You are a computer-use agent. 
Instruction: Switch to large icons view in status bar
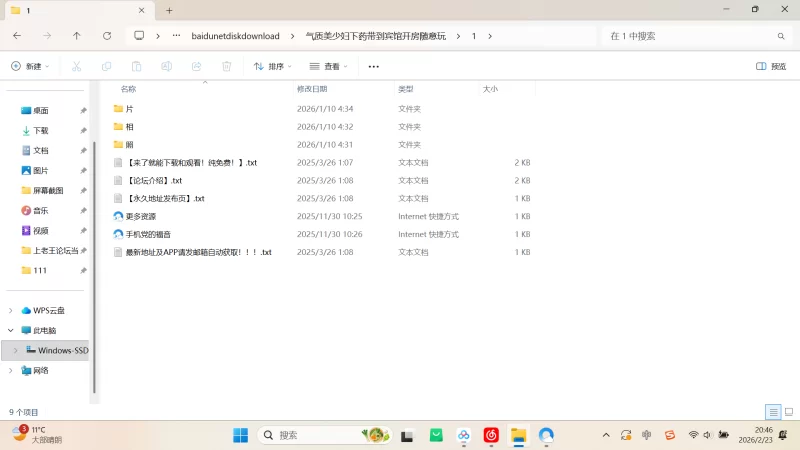[x=788, y=412]
